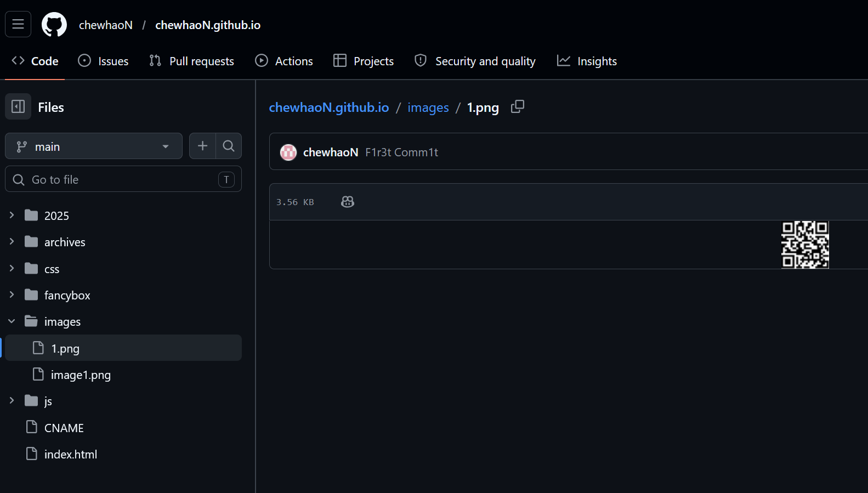Go to the GitHub homepage logo
The image size is (868, 493).
click(54, 25)
